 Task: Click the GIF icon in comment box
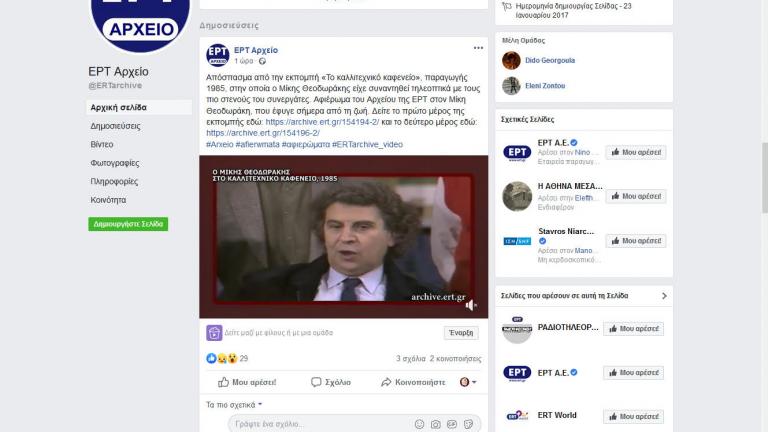tap(452, 424)
